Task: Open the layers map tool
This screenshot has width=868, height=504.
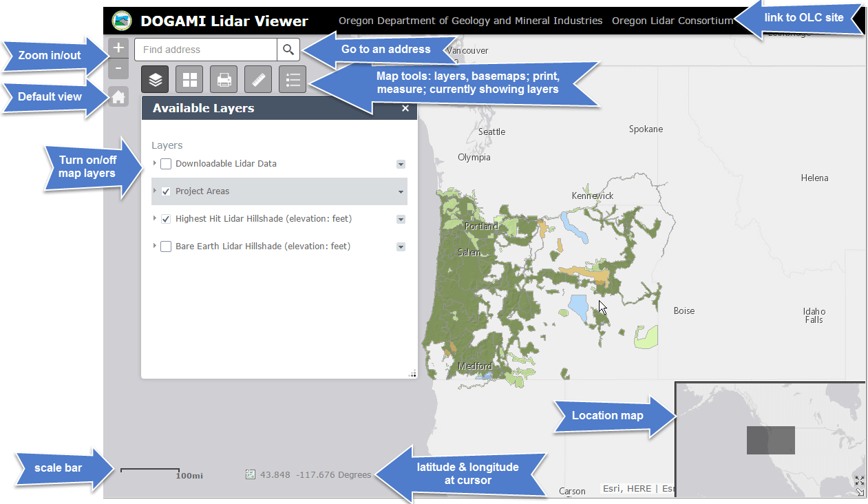Action: 155,80
